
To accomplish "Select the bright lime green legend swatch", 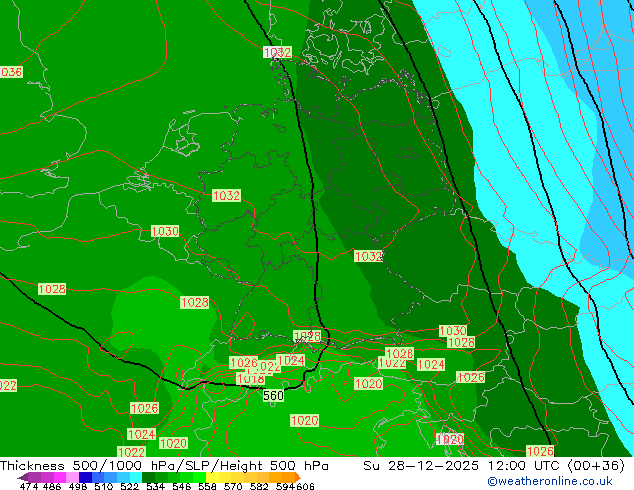I will (x=199, y=477).
